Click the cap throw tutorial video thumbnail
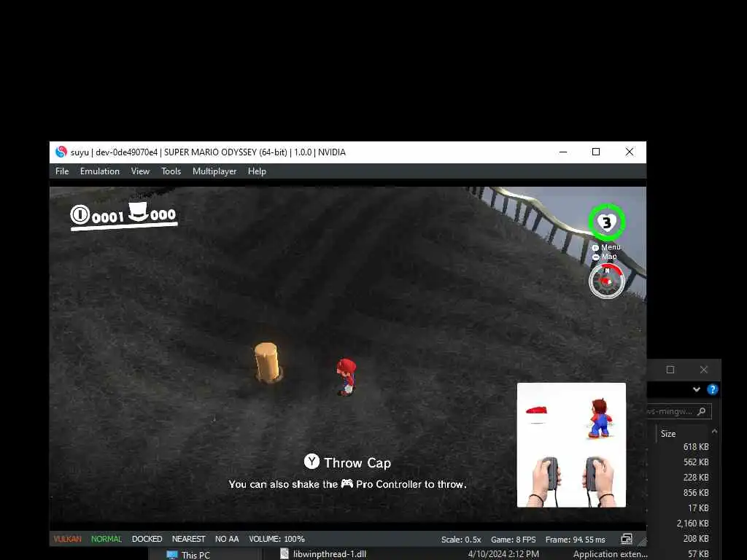This screenshot has width=747, height=560. (x=571, y=445)
